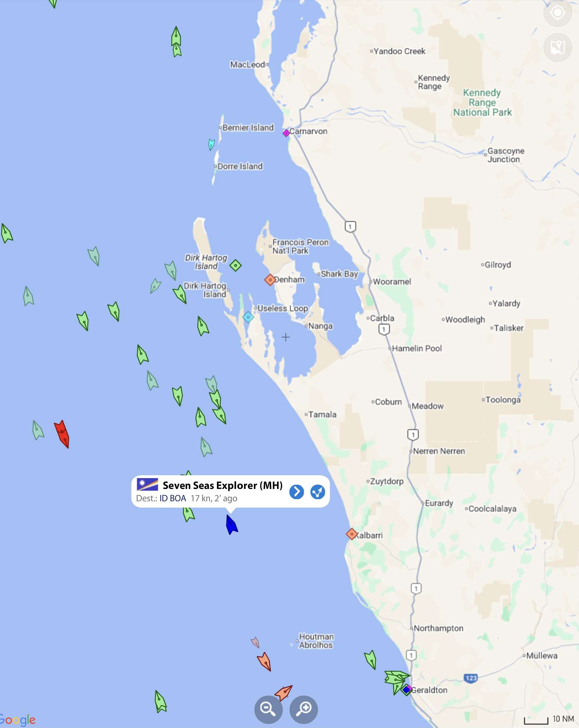Screen dimensions: 579x728
Task: Click the Denham orange port marker
Action: (x=270, y=280)
